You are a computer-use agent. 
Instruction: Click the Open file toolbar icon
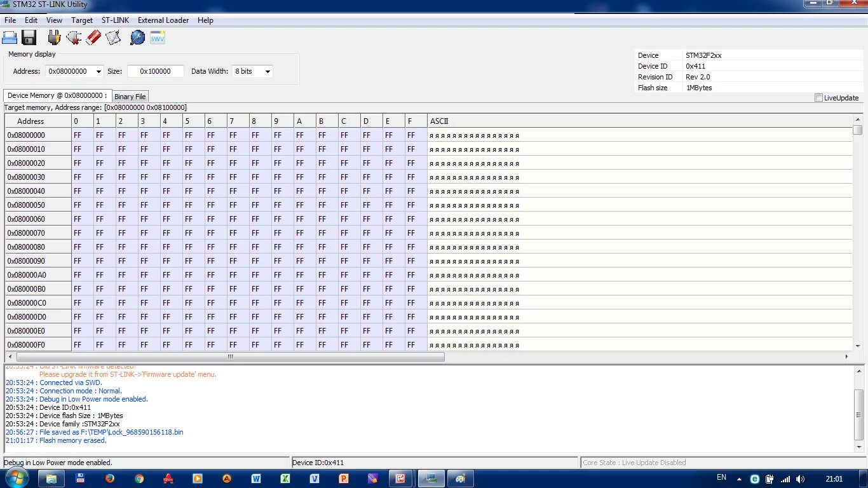pos(10,37)
